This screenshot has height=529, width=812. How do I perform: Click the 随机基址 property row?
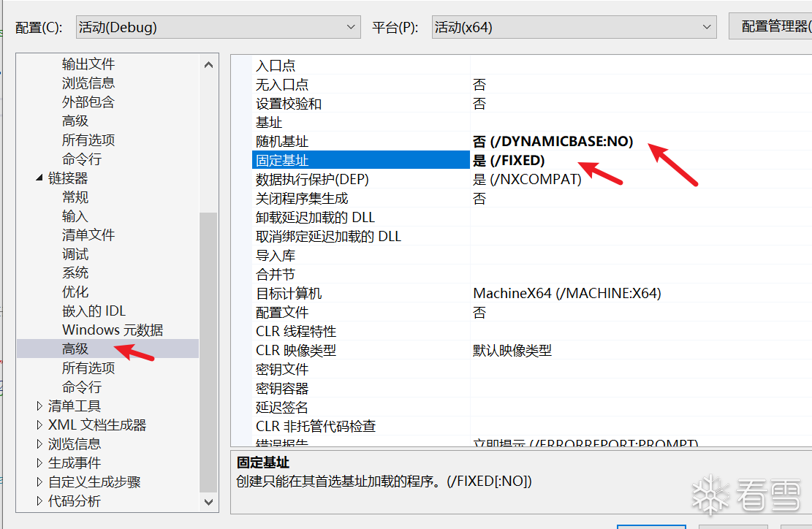coord(282,142)
